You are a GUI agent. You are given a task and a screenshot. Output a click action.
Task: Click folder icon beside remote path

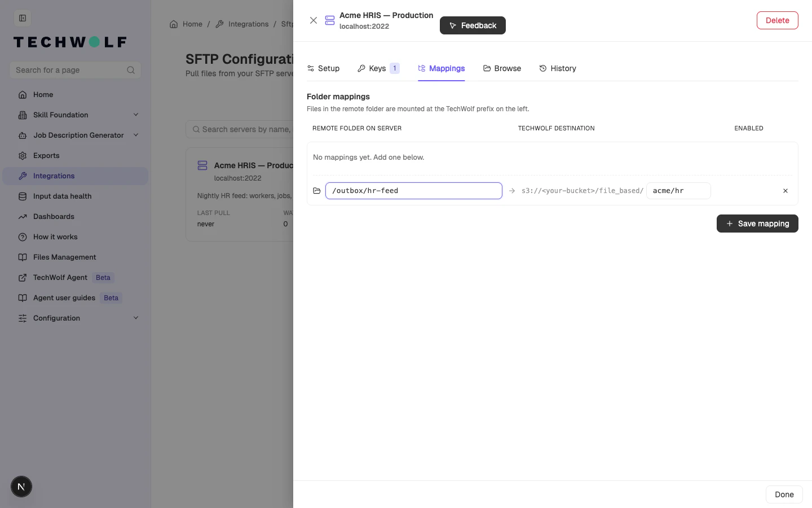tap(317, 191)
